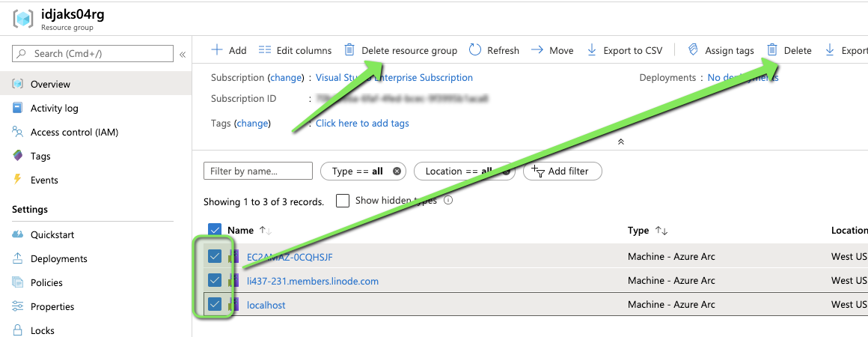Viewport: 868px width, 337px height.
Task: Click Delete resource group
Action: (401, 50)
